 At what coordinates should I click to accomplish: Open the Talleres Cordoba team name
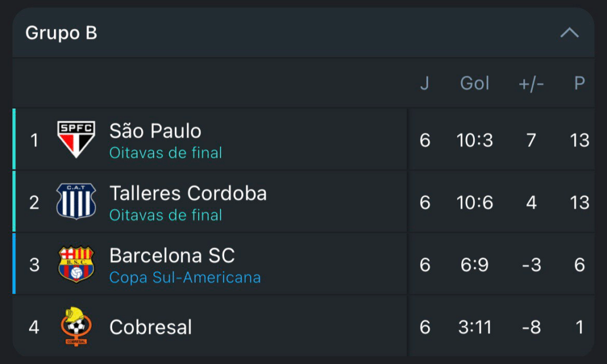[188, 193]
